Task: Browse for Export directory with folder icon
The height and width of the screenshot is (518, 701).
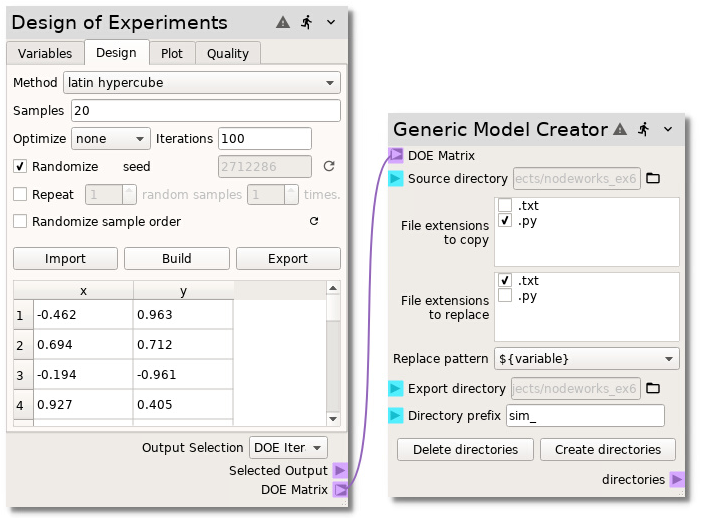Action: click(x=653, y=388)
